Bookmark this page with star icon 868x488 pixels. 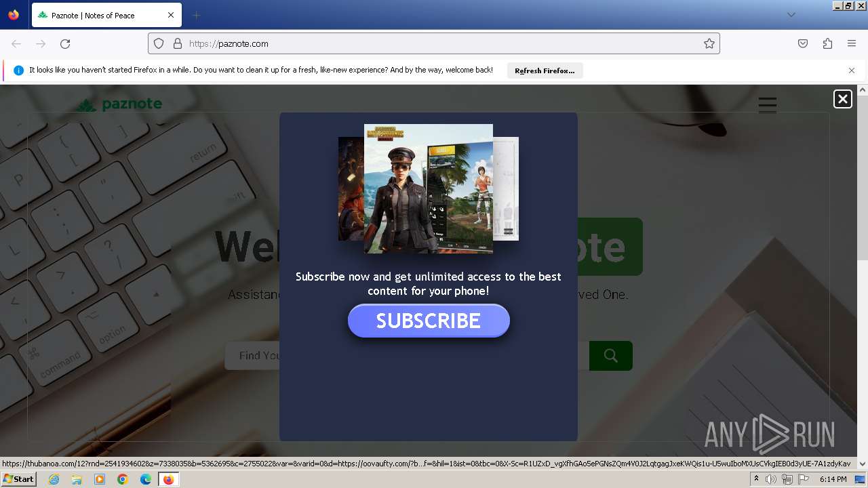709,43
